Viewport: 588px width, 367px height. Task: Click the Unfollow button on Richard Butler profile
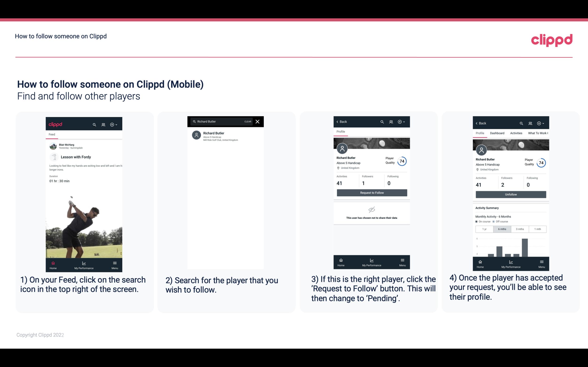511,194
